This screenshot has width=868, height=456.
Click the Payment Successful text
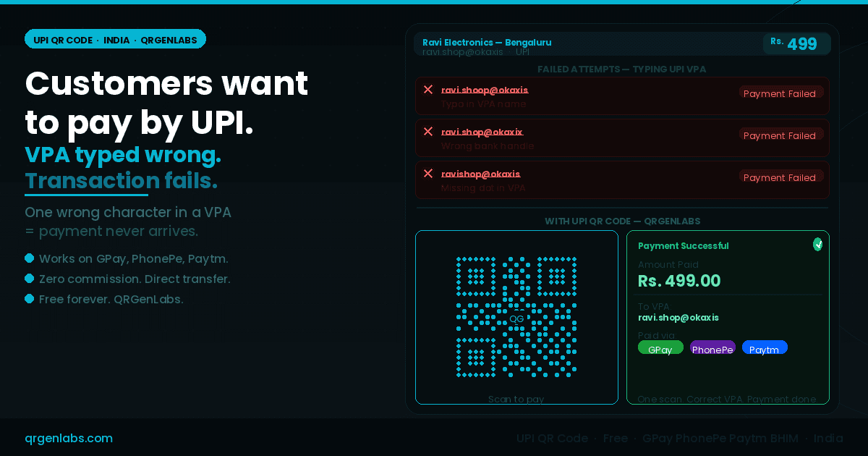(x=684, y=246)
